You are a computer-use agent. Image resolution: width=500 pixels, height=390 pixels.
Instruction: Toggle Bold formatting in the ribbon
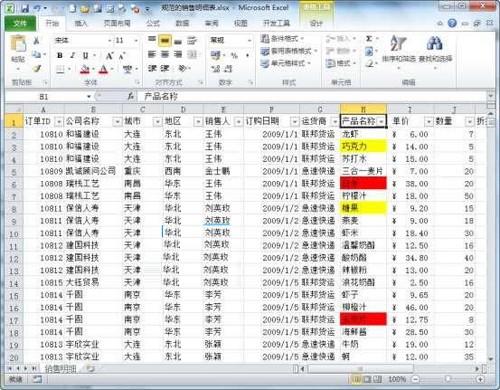point(60,55)
